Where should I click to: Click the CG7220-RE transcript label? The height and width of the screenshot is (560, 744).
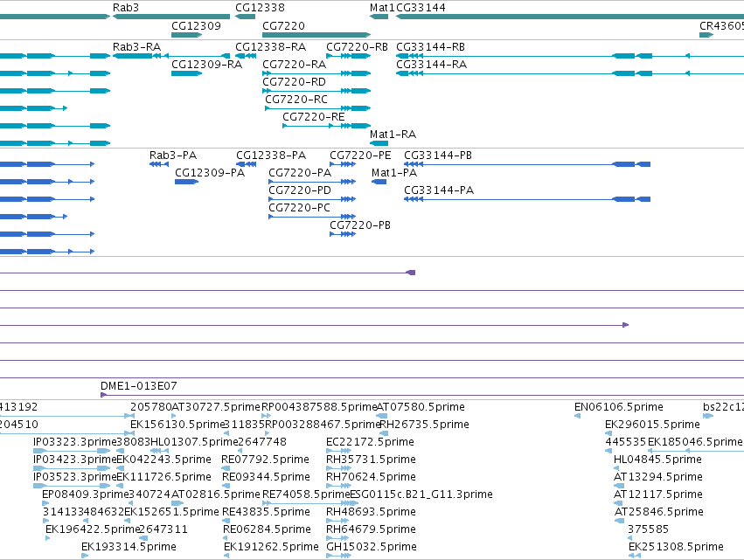[313, 117]
